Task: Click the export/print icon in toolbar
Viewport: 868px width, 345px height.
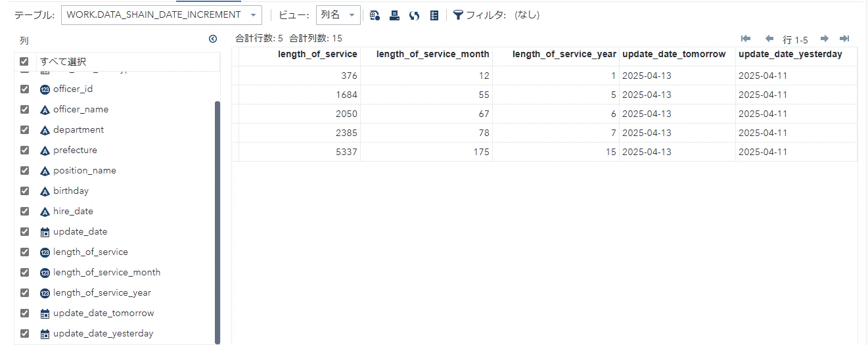Action: [394, 15]
